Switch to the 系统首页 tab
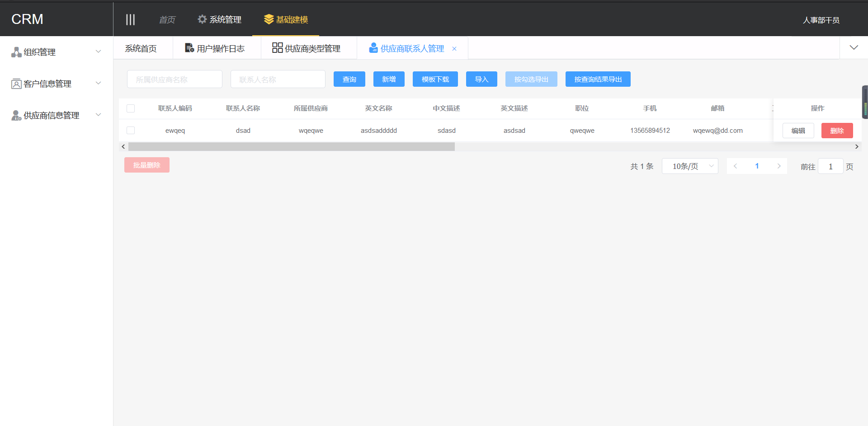868x426 pixels. pos(141,48)
